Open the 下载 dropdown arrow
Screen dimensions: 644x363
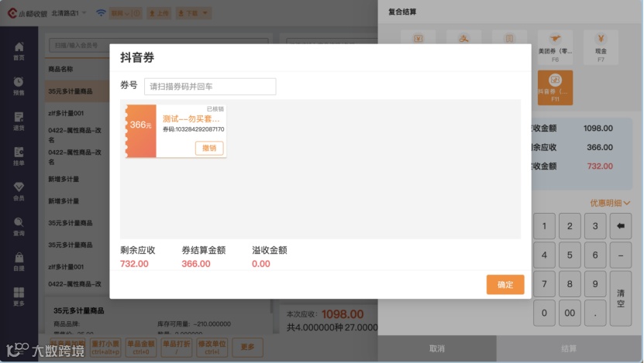[x=205, y=13]
